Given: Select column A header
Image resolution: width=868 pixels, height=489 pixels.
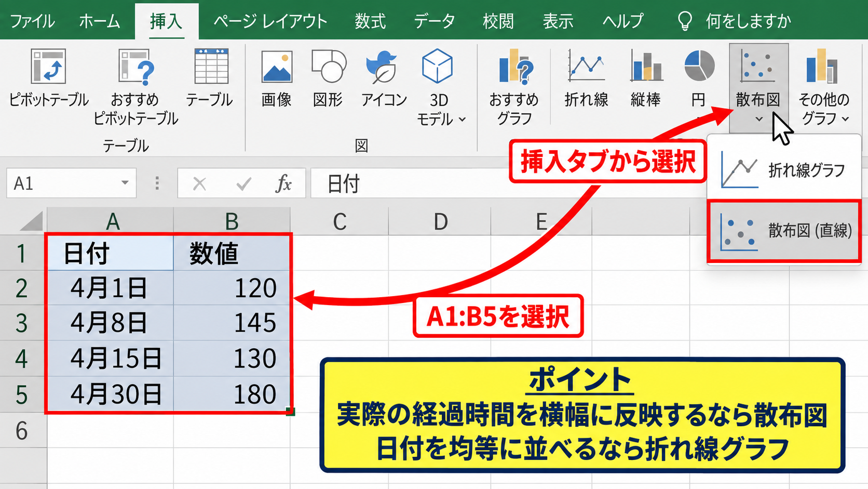Looking at the screenshot, I should [111, 221].
